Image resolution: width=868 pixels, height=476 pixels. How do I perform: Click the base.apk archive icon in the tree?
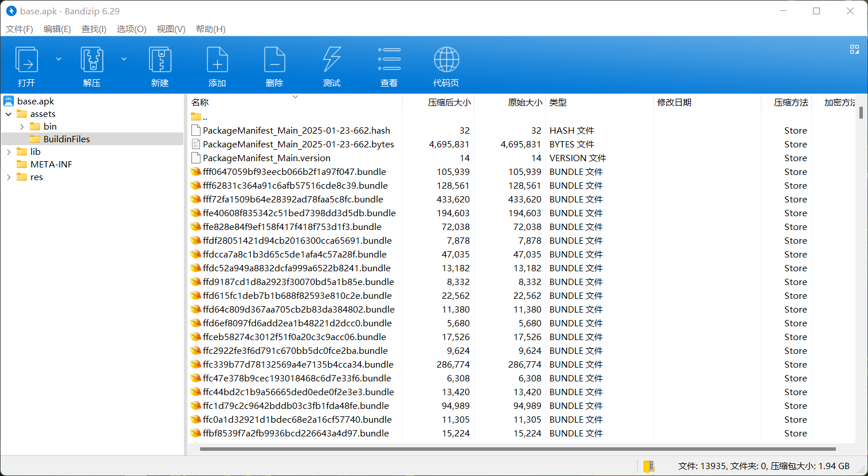point(9,101)
